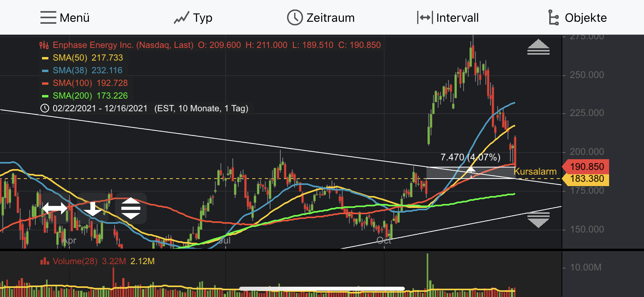644x297 pixels.
Task: Tap the vertical expand-collapse arrows icon
Action: coord(131,208)
